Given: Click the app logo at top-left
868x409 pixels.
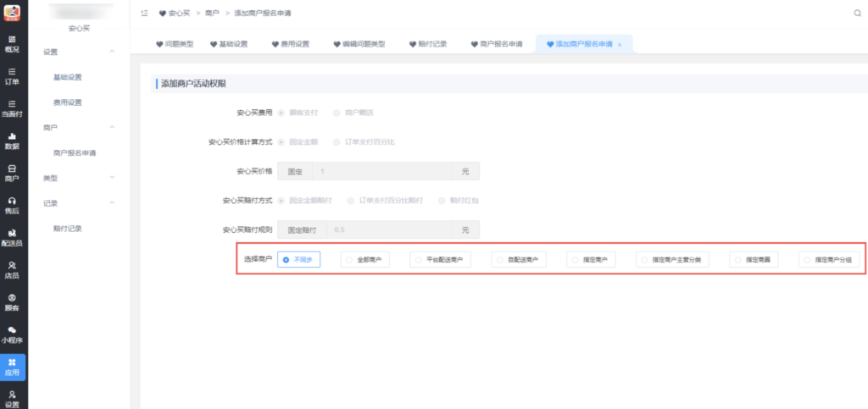Looking at the screenshot, I should pyautogui.click(x=12, y=12).
